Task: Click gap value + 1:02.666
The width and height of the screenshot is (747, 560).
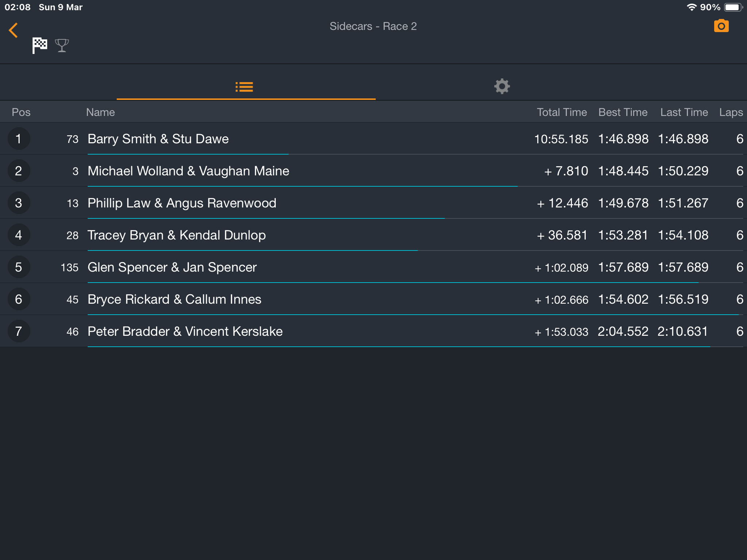Action: [x=561, y=300]
